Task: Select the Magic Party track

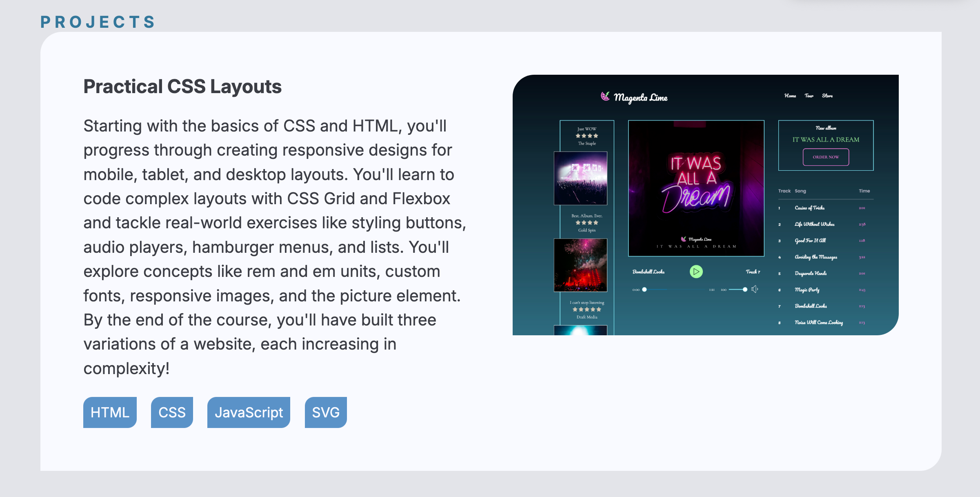Action: click(x=807, y=290)
